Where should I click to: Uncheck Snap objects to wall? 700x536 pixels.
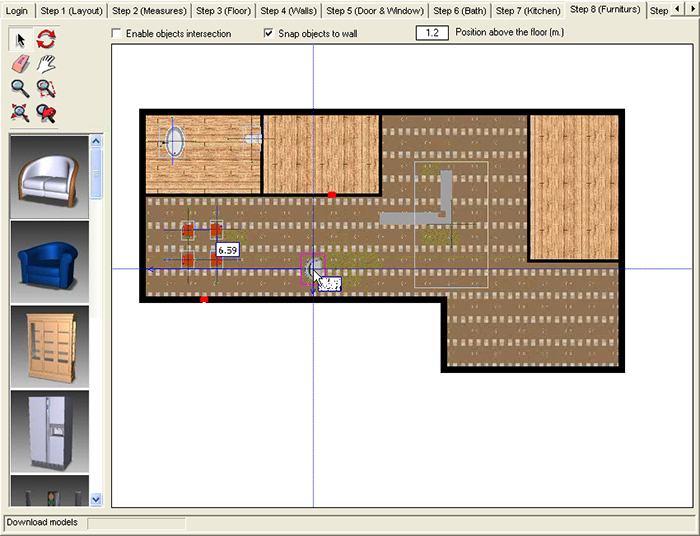[269, 34]
